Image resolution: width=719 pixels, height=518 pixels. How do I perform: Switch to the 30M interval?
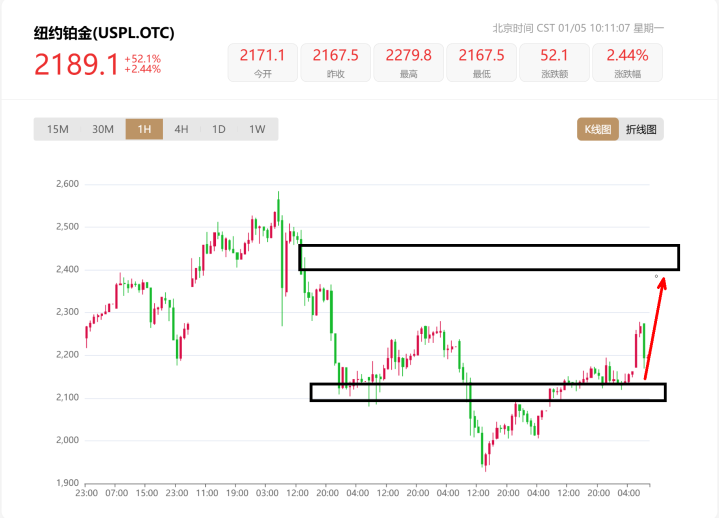pyautogui.click(x=103, y=129)
